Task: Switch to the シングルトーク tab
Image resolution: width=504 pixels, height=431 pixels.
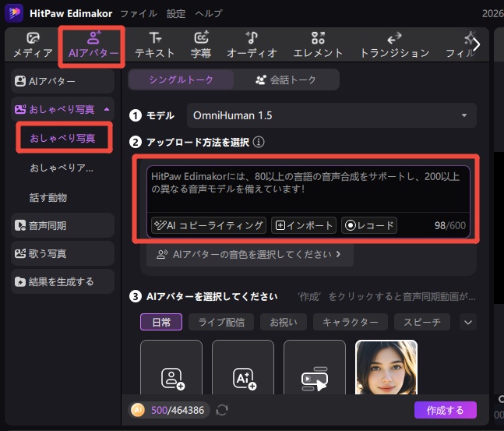Action: [181, 79]
